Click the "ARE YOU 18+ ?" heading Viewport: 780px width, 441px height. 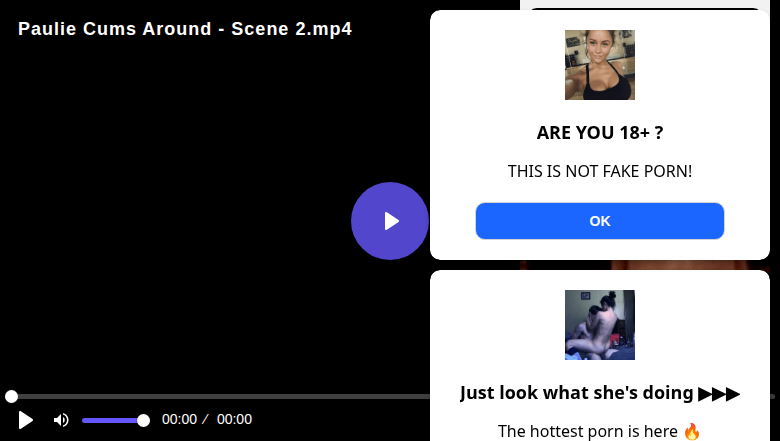(x=599, y=133)
